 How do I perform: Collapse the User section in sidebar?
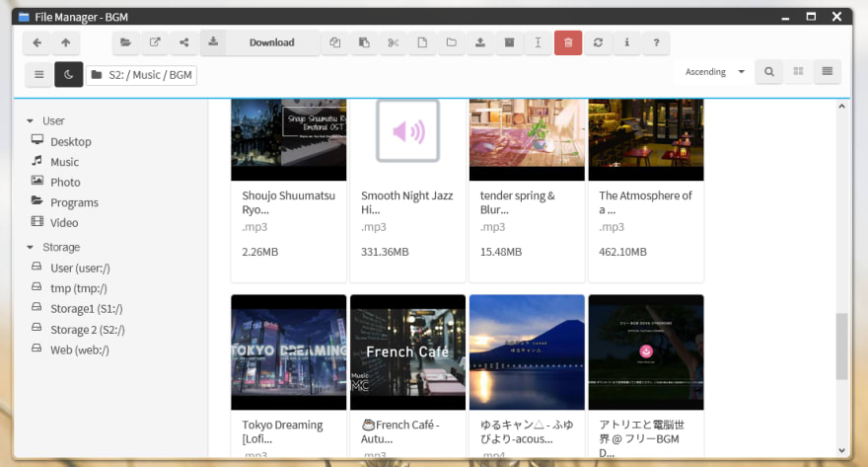[x=31, y=120]
